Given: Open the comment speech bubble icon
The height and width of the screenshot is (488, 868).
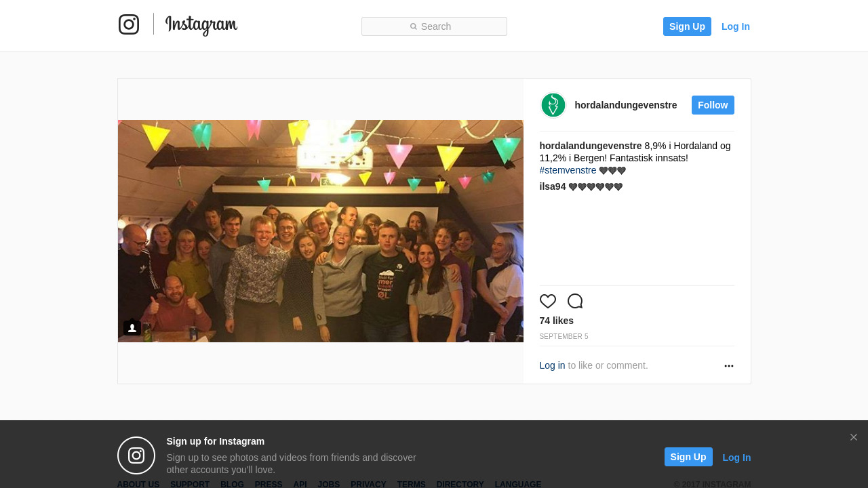Looking at the screenshot, I should [575, 301].
